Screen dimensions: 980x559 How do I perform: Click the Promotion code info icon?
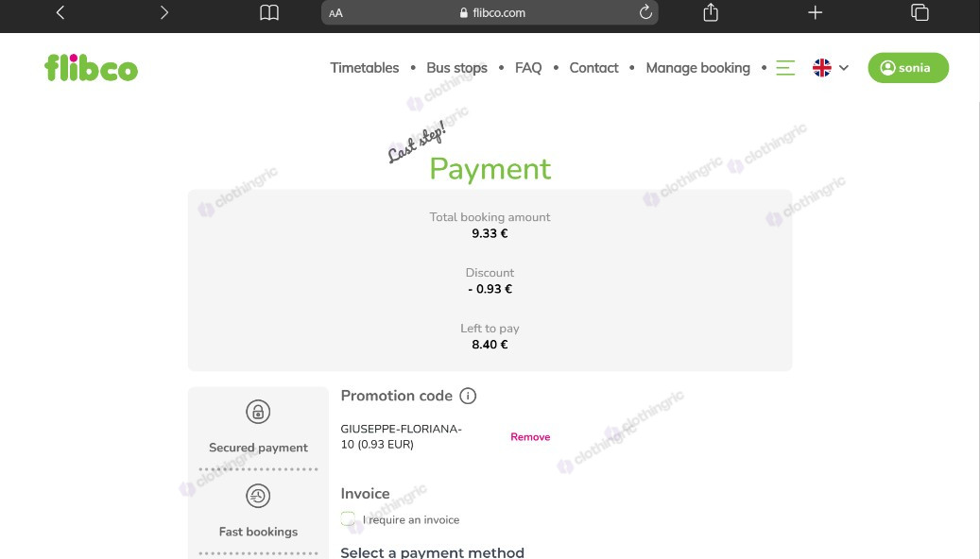point(468,396)
